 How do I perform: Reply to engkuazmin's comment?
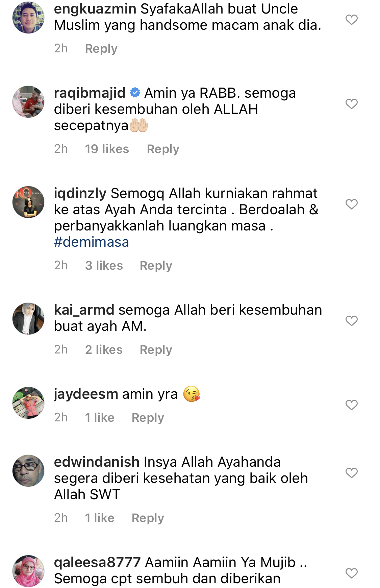(x=101, y=49)
